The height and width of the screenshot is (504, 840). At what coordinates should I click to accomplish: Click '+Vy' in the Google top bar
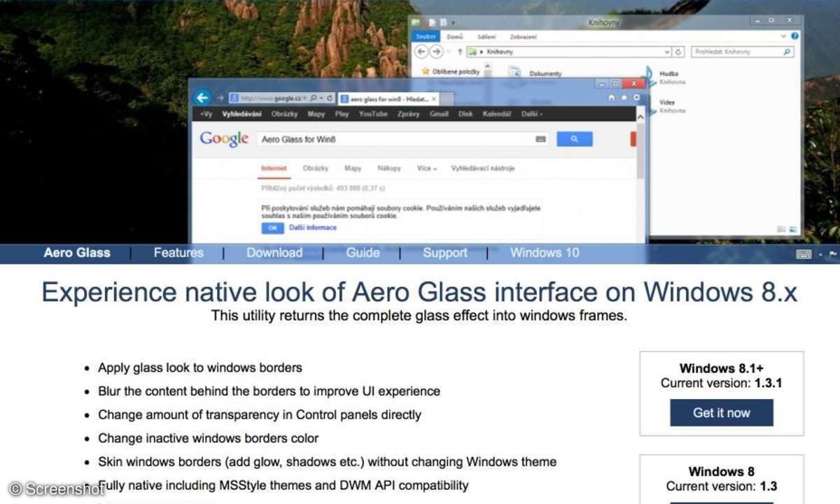tap(206, 114)
